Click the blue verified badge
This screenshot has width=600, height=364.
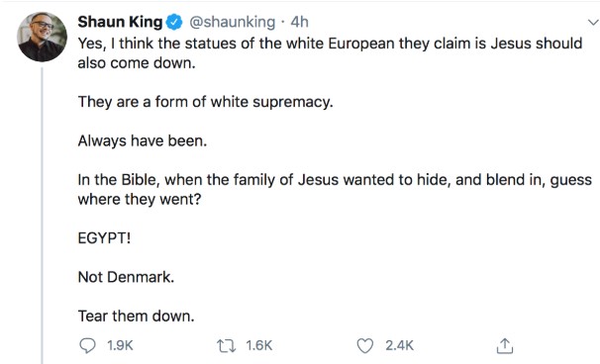[x=174, y=22]
